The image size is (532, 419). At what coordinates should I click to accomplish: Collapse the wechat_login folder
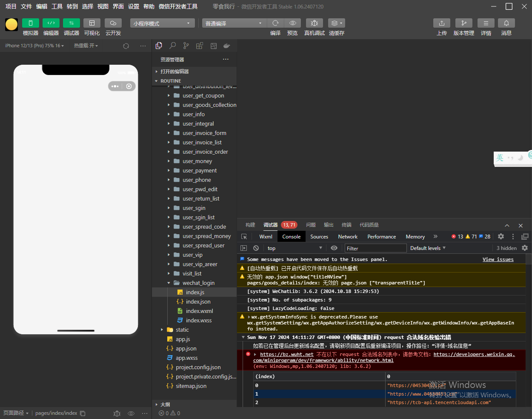click(x=194, y=283)
